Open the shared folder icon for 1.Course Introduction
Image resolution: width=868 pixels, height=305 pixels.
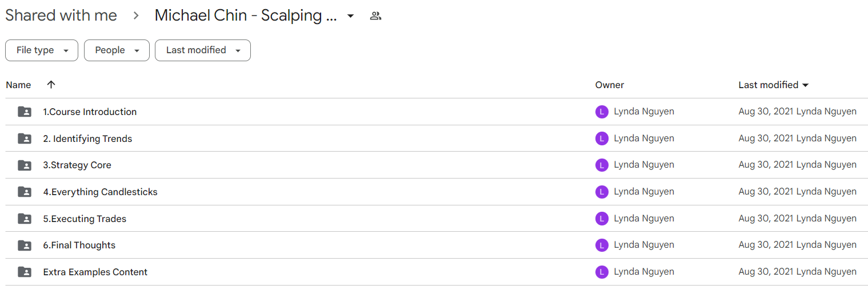(x=25, y=112)
